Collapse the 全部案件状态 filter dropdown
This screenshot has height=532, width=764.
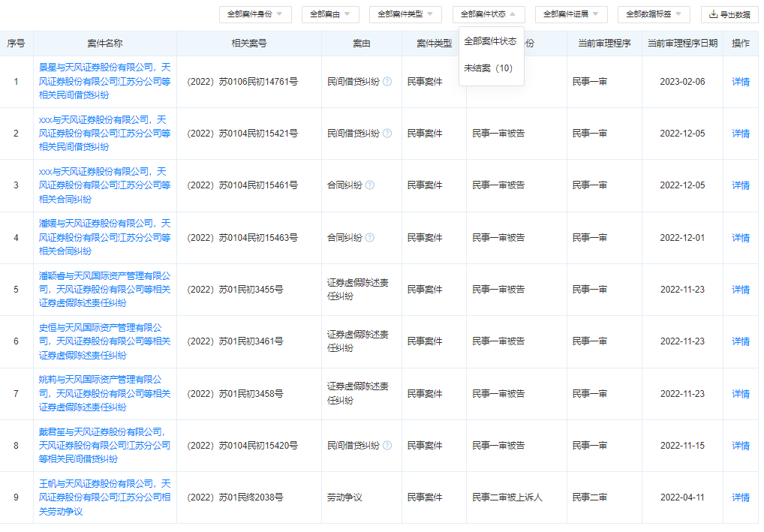click(x=489, y=14)
